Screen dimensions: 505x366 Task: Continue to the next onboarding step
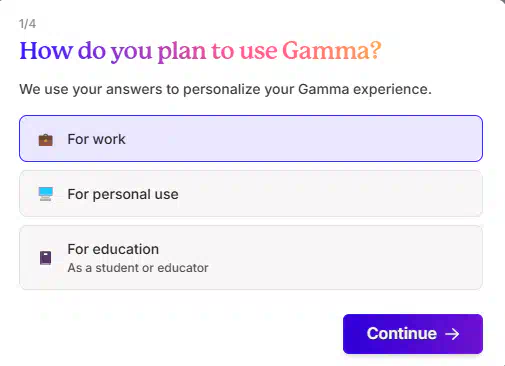(413, 334)
